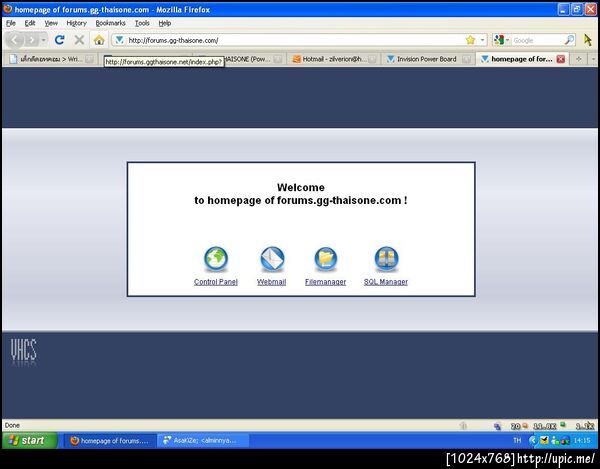Screen dimensions: 600x469
Task: Switch to the Hotmail tab
Action: (x=334, y=59)
